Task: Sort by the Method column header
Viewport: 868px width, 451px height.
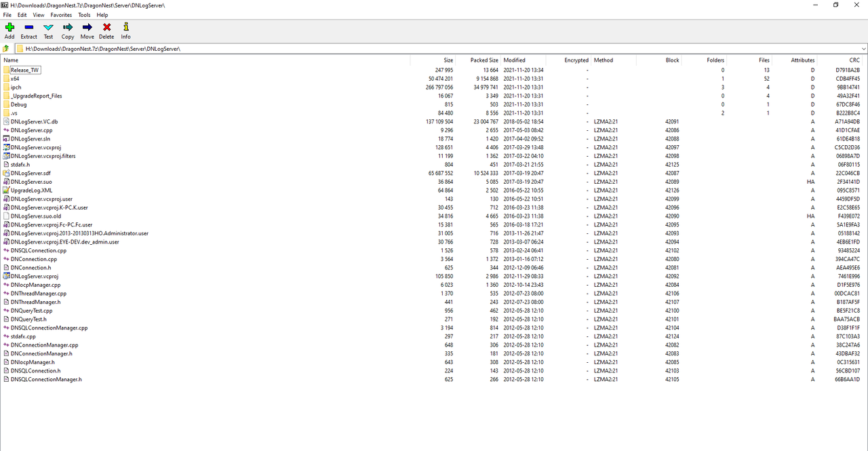Action: 614,60
